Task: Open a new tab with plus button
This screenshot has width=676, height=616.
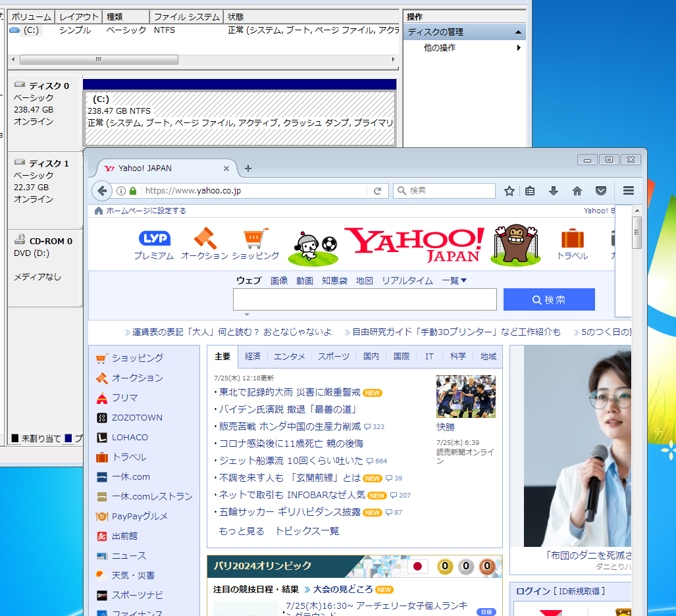Action: point(248,168)
